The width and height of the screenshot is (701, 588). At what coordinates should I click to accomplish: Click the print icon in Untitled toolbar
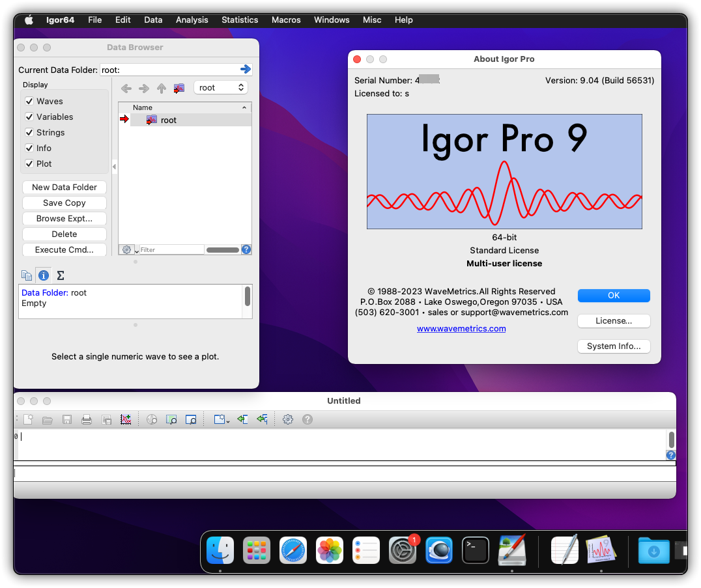coord(87,419)
